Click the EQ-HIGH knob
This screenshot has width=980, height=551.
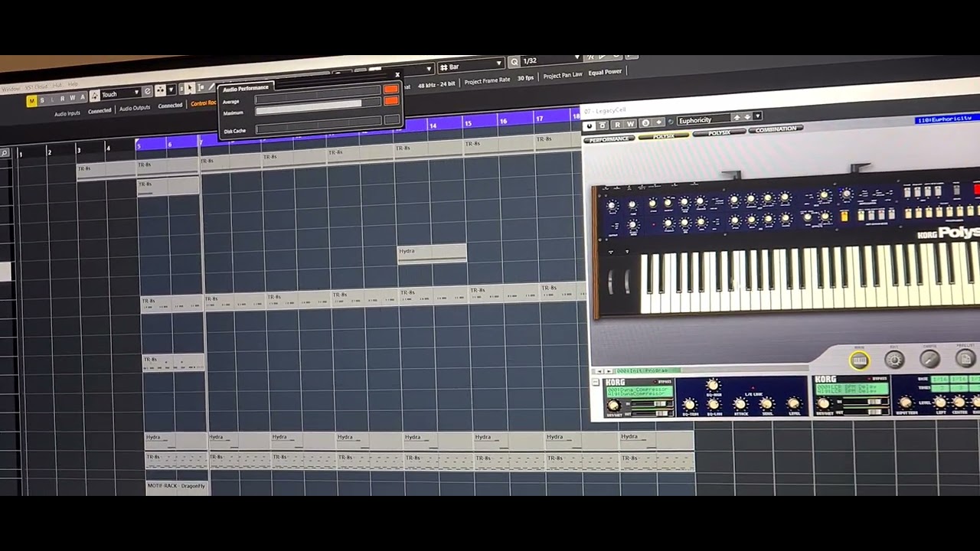(713, 386)
